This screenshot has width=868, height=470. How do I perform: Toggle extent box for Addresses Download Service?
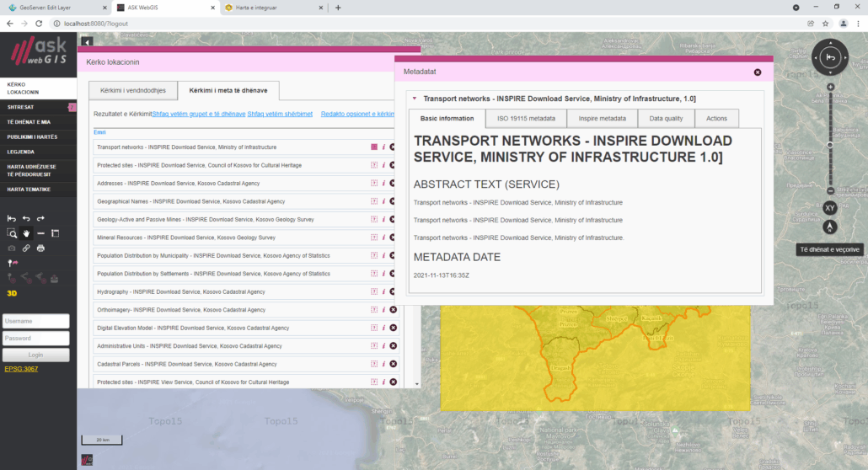pos(374,184)
